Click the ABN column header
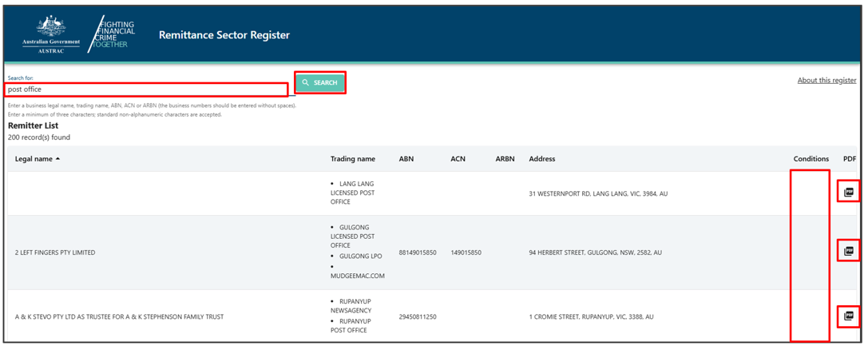Screen dimensions: 868x350 tap(406, 159)
